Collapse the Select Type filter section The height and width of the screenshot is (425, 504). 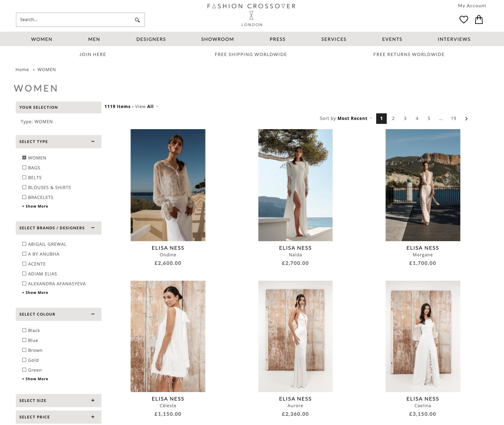coord(93,141)
